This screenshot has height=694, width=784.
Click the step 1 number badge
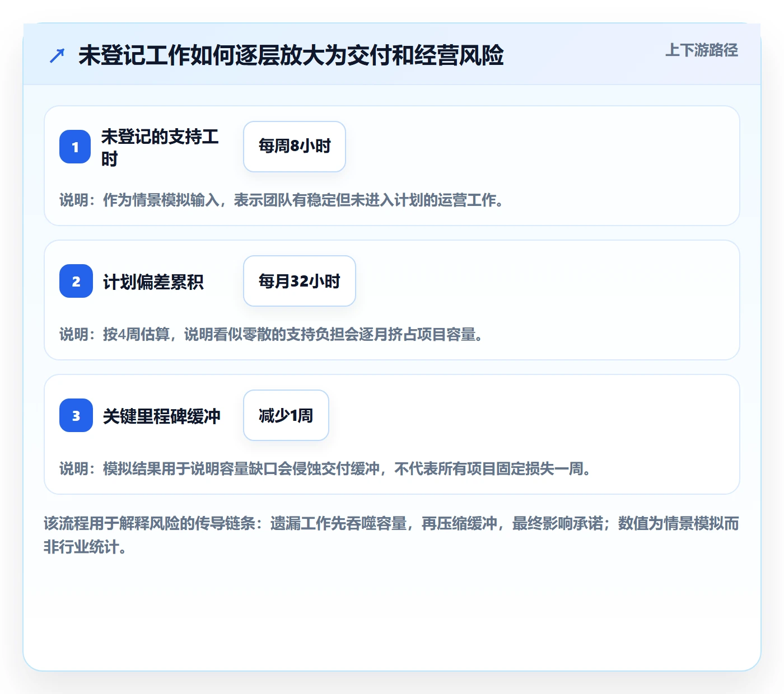[x=75, y=147]
